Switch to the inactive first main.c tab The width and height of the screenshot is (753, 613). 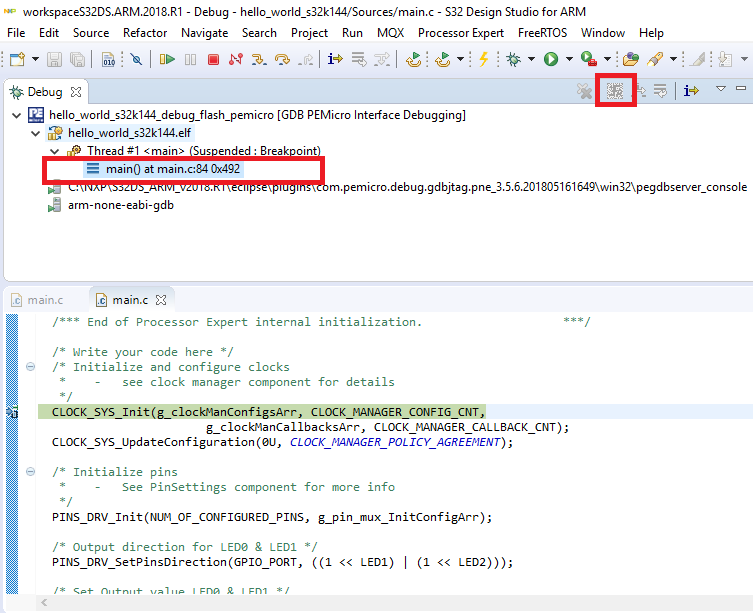click(38, 300)
